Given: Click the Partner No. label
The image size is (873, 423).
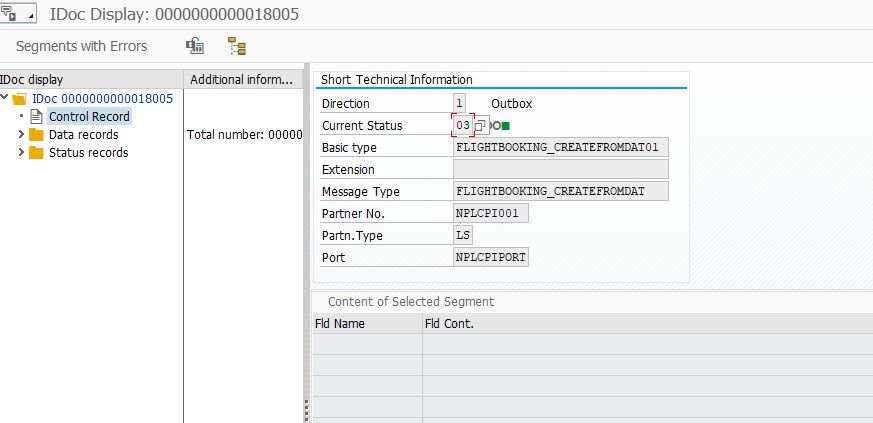Looking at the screenshot, I should [354, 214].
